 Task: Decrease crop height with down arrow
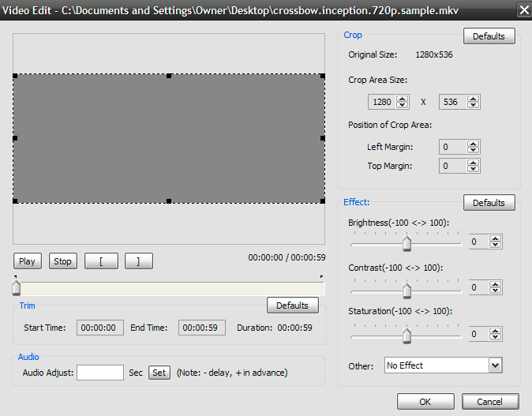pyautogui.click(x=474, y=105)
